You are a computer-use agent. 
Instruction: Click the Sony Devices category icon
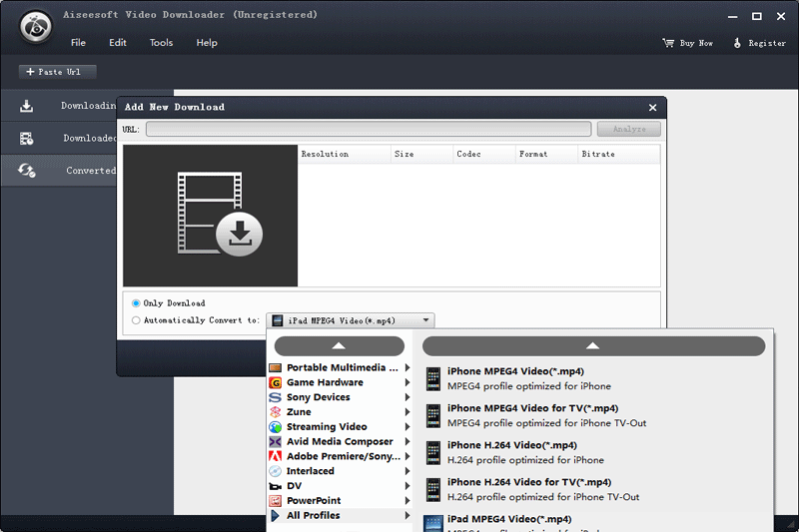276,397
